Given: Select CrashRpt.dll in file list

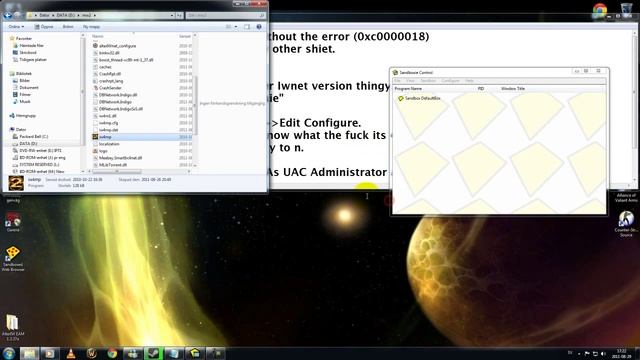Looking at the screenshot, I should 107,74.
